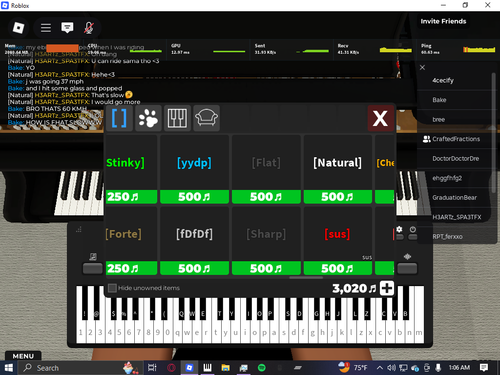Buy [Flat] tag for 500 notes

(x=266, y=197)
